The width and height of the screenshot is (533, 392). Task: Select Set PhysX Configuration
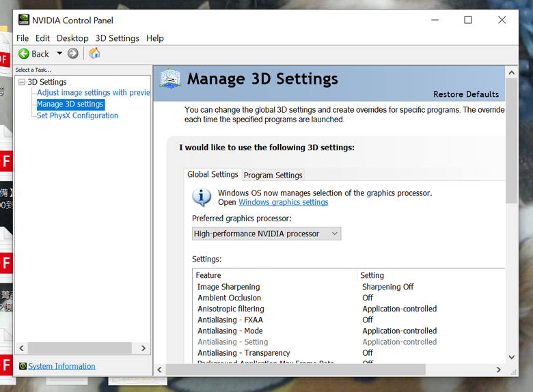pyautogui.click(x=77, y=115)
